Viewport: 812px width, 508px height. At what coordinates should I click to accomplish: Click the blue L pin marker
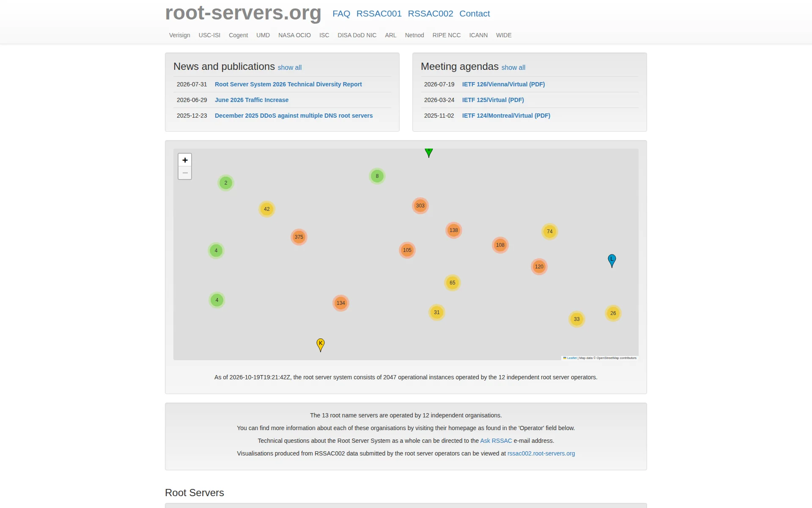click(x=612, y=261)
